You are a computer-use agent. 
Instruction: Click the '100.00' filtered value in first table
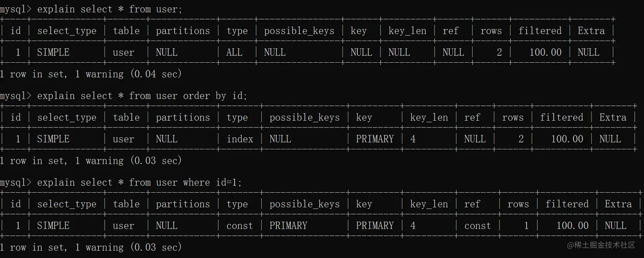546,52
